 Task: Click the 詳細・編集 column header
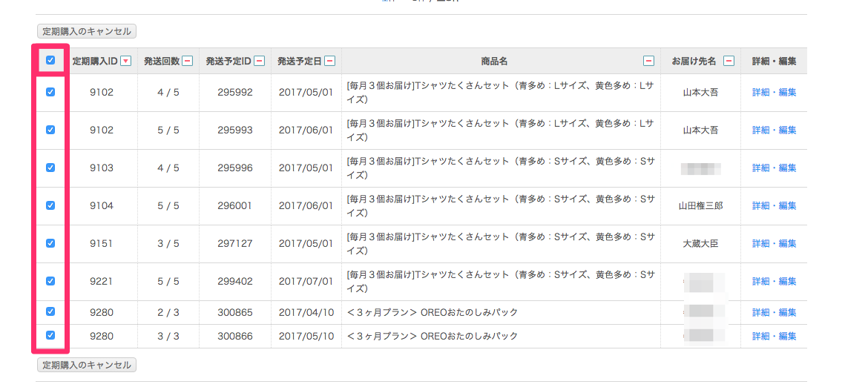pyautogui.click(x=774, y=62)
